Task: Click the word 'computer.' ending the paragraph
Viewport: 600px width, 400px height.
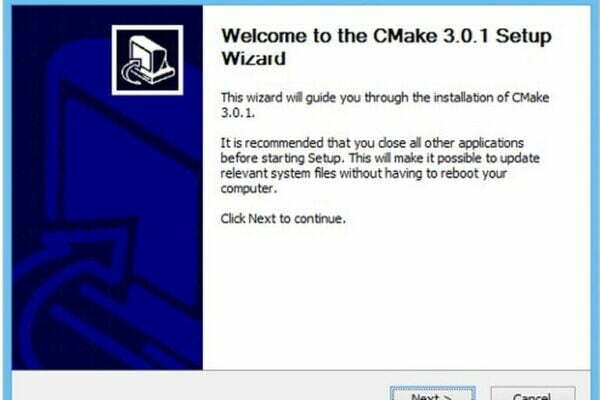Action: point(248,189)
